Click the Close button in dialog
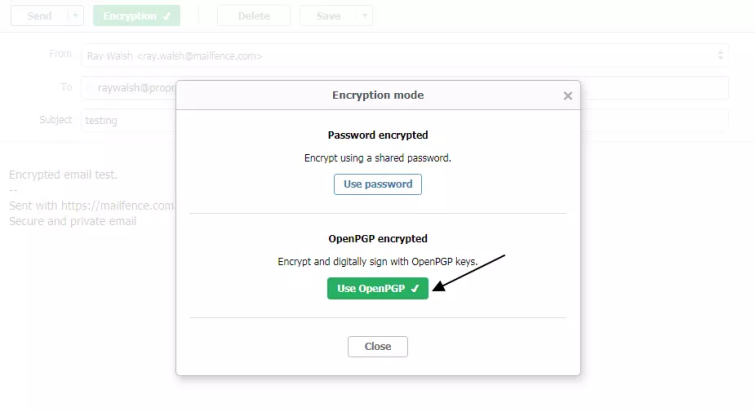 [x=378, y=347]
